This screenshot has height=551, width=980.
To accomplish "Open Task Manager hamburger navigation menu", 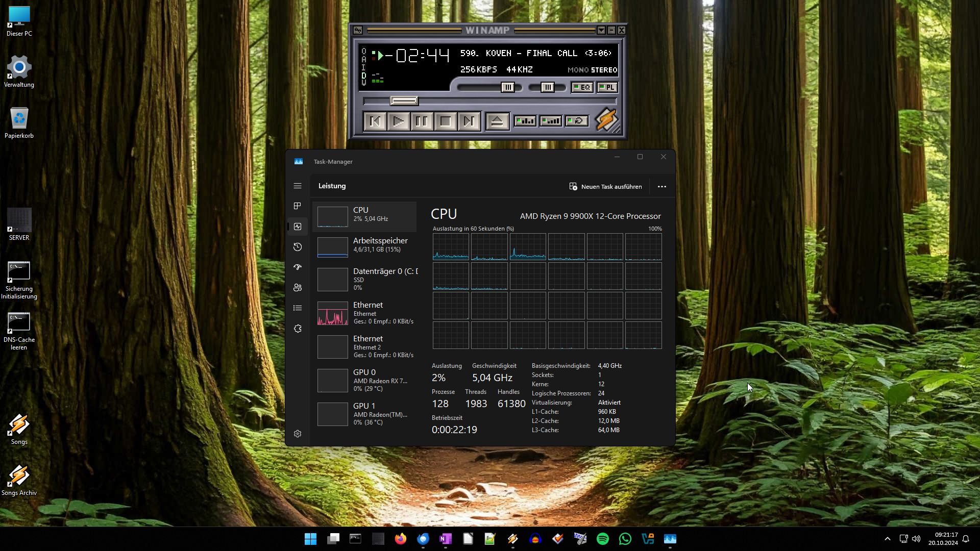I will click(x=298, y=186).
